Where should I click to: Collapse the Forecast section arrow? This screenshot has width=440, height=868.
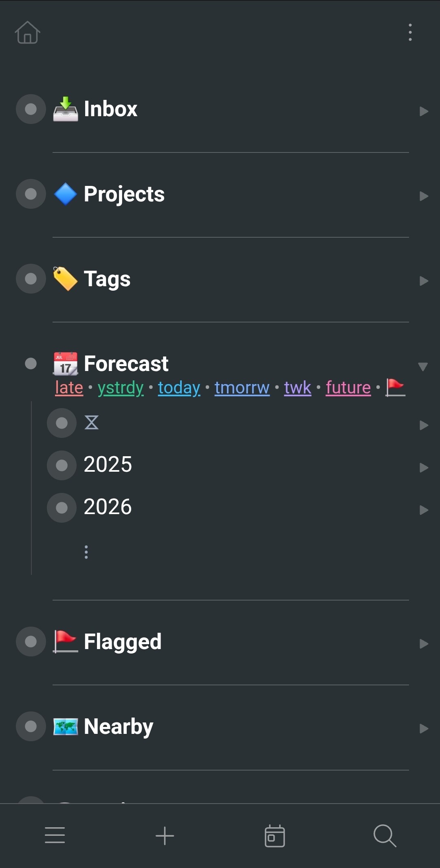tap(423, 367)
